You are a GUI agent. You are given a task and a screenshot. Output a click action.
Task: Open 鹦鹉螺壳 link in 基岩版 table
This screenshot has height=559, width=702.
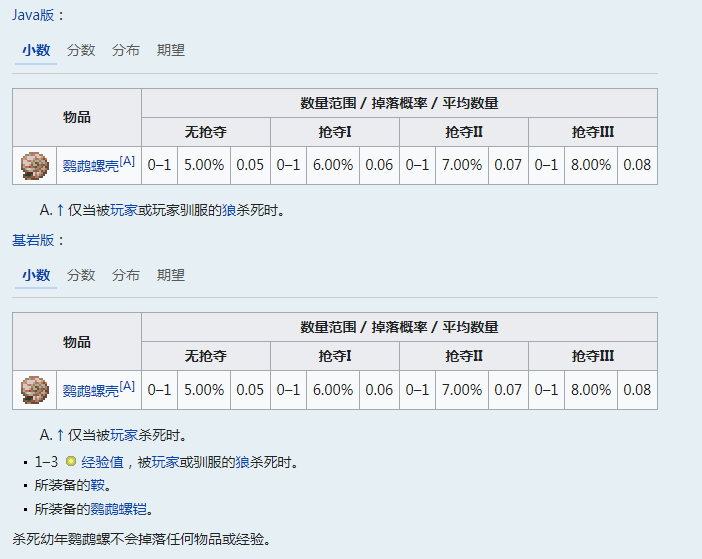[91, 391]
